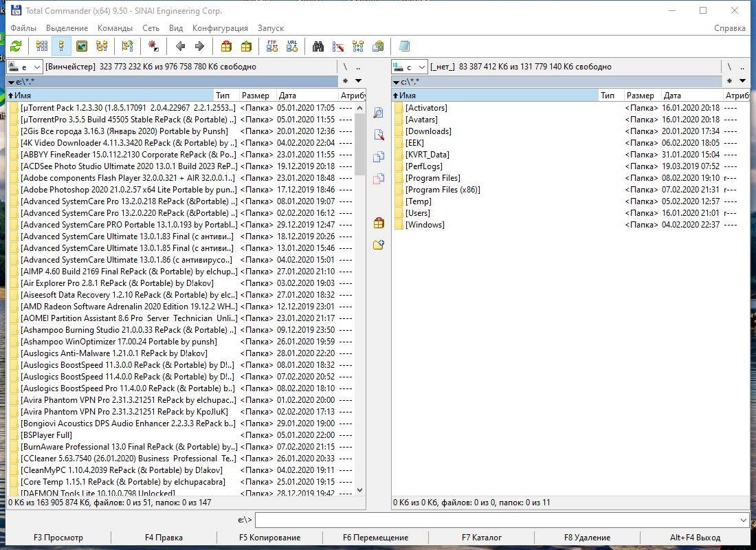
Task: Expand command line history dropdown
Action: (x=743, y=520)
